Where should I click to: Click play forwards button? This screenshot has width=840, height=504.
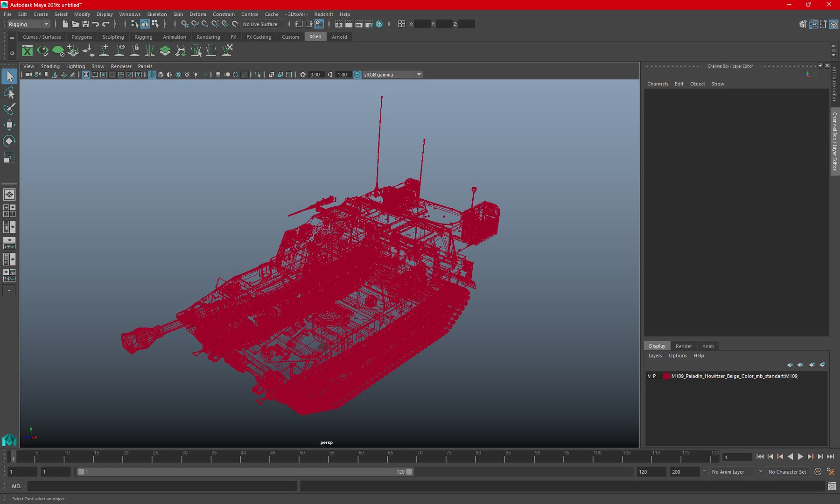tap(800, 457)
